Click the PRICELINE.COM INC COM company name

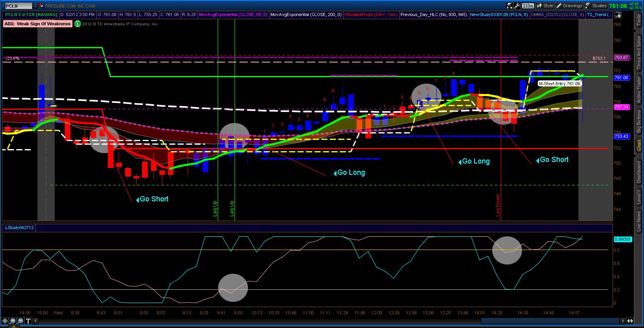(x=70, y=6)
